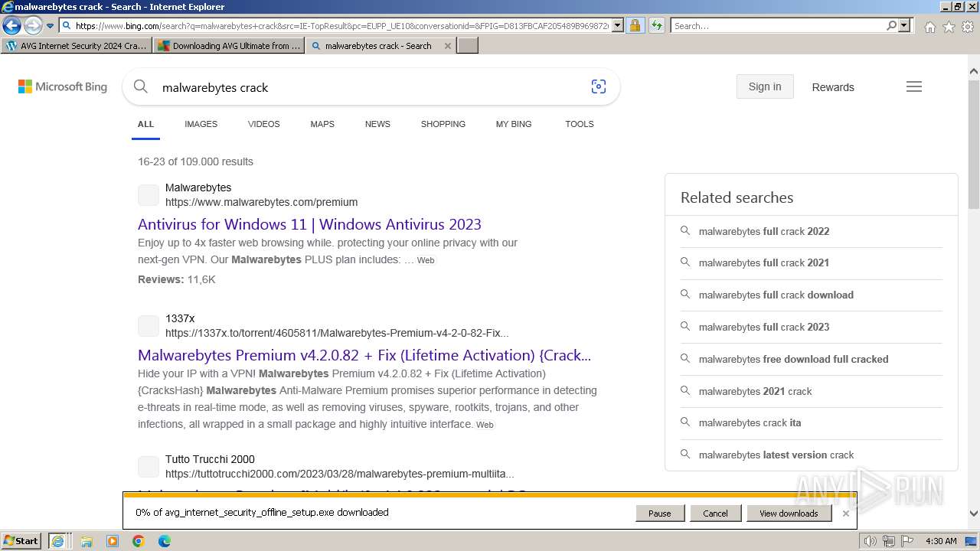This screenshot has height=551, width=980.
Task: Select the NEWS tab
Action: click(x=377, y=124)
